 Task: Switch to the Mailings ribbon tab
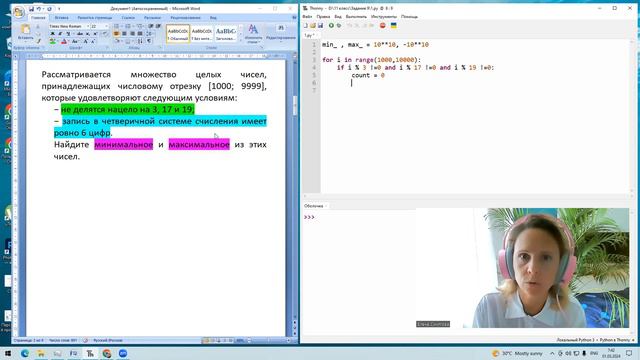(152, 18)
